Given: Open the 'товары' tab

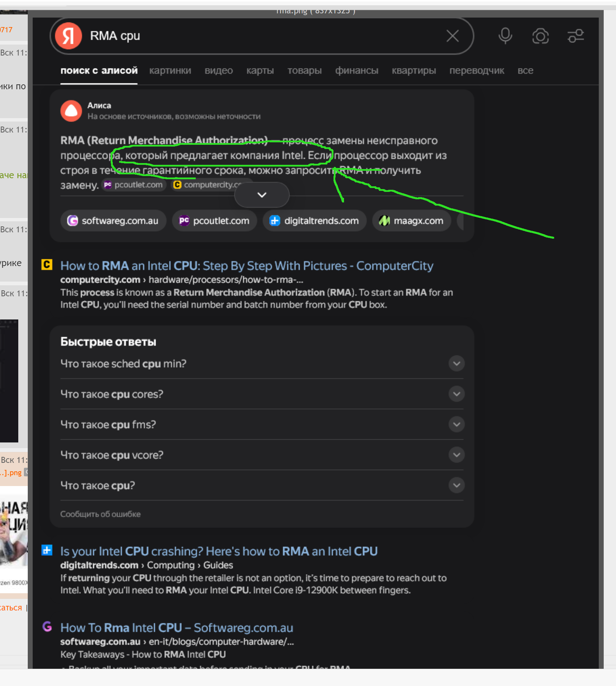Looking at the screenshot, I should click(304, 71).
